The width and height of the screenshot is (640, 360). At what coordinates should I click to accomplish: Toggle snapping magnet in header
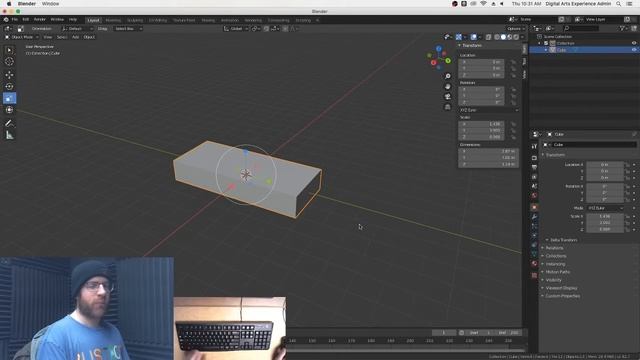(x=266, y=29)
